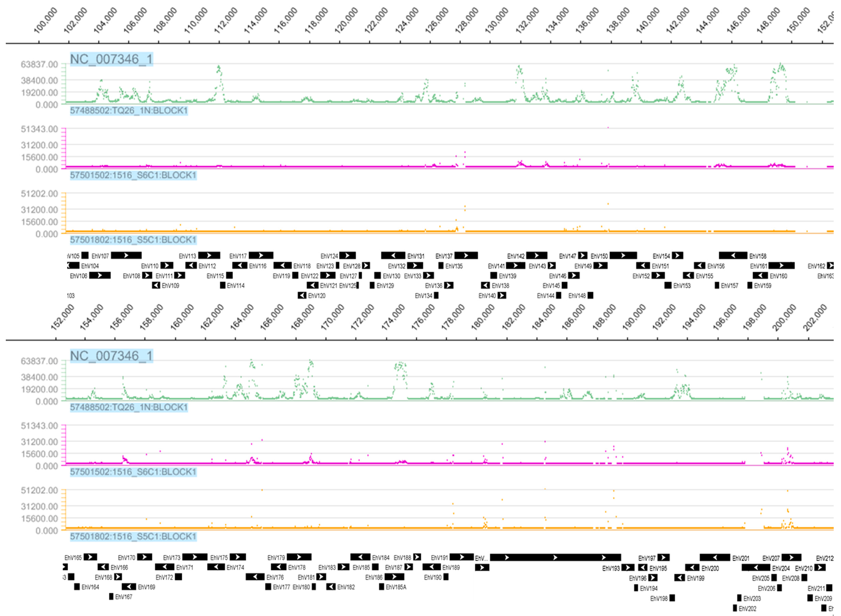The height and width of the screenshot is (616, 841).
Task: Click the EhV161 gene label
Action: (x=759, y=266)
